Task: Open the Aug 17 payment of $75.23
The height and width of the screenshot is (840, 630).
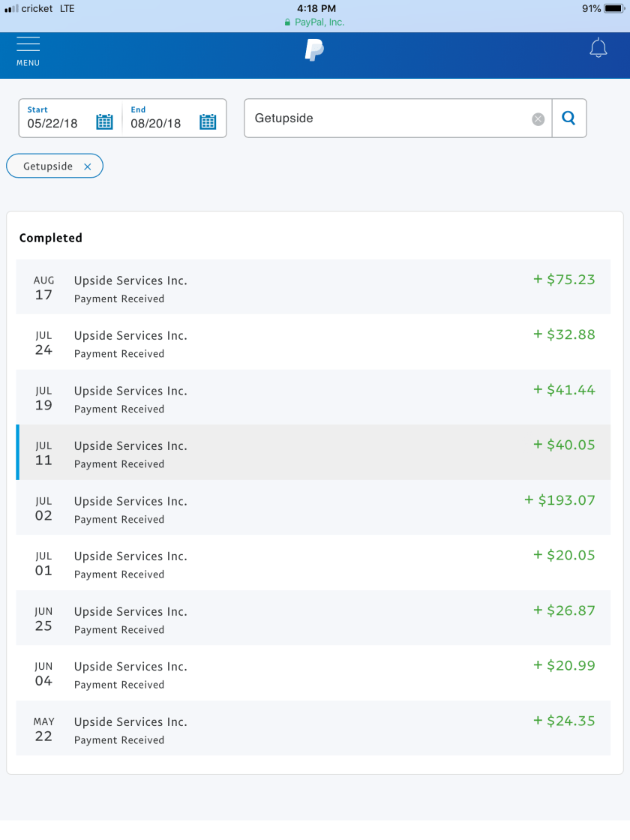Action: [x=313, y=287]
